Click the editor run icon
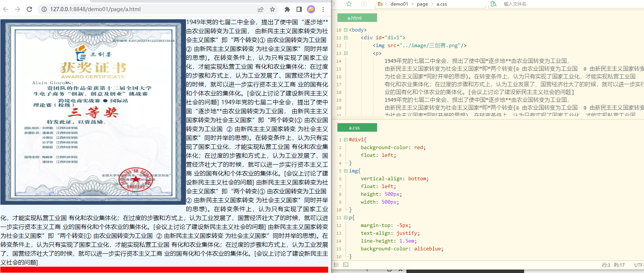The image size is (644, 273). pos(364,4)
